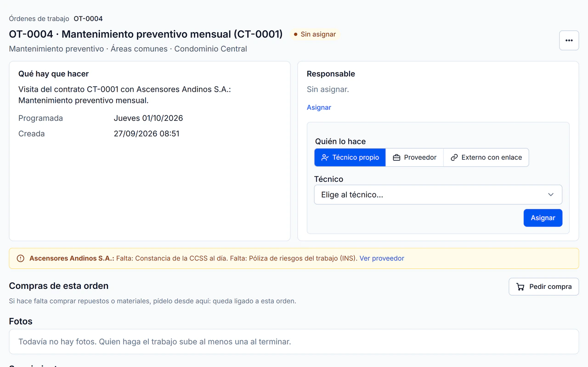Click the Compras de esta orden heading
The image size is (588, 367).
tap(59, 286)
